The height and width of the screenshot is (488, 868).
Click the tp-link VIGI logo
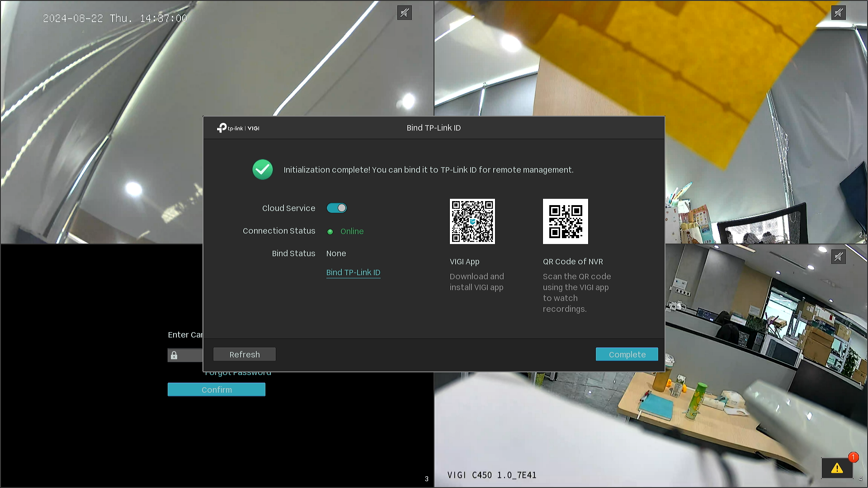tap(238, 128)
